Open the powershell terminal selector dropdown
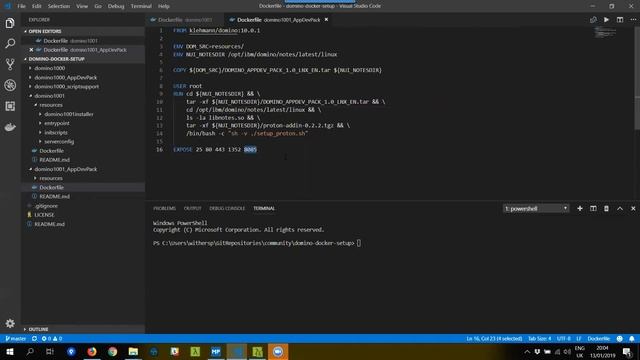640x360 pixels. coord(536,209)
